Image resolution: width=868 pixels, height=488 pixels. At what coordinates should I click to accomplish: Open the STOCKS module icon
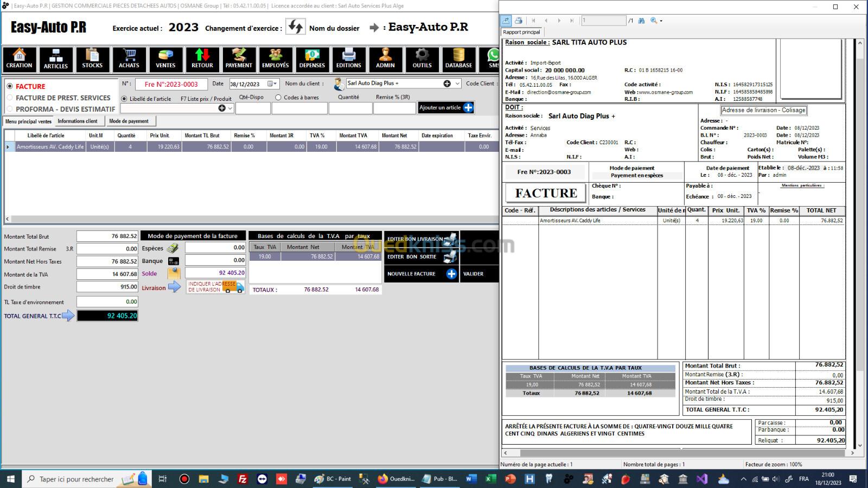92,59
